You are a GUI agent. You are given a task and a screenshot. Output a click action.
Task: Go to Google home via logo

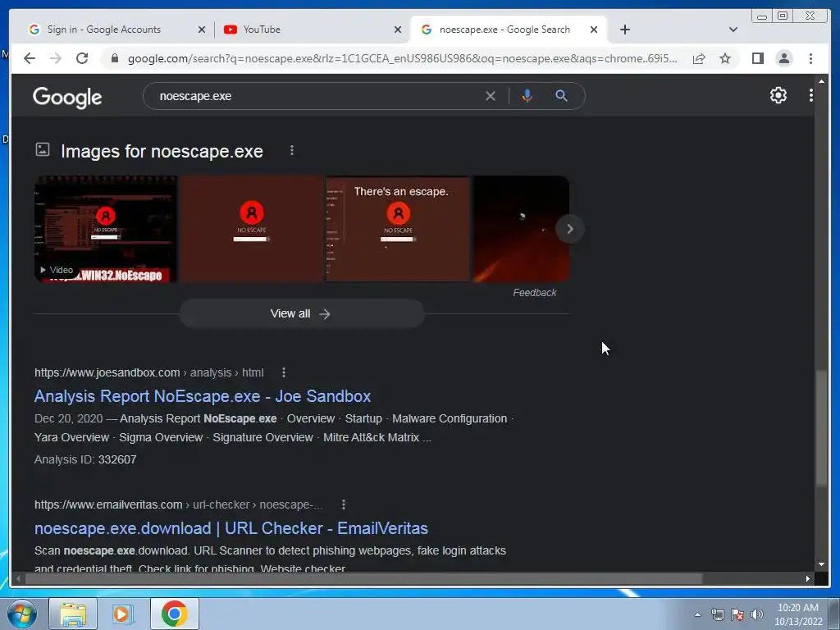click(x=67, y=97)
